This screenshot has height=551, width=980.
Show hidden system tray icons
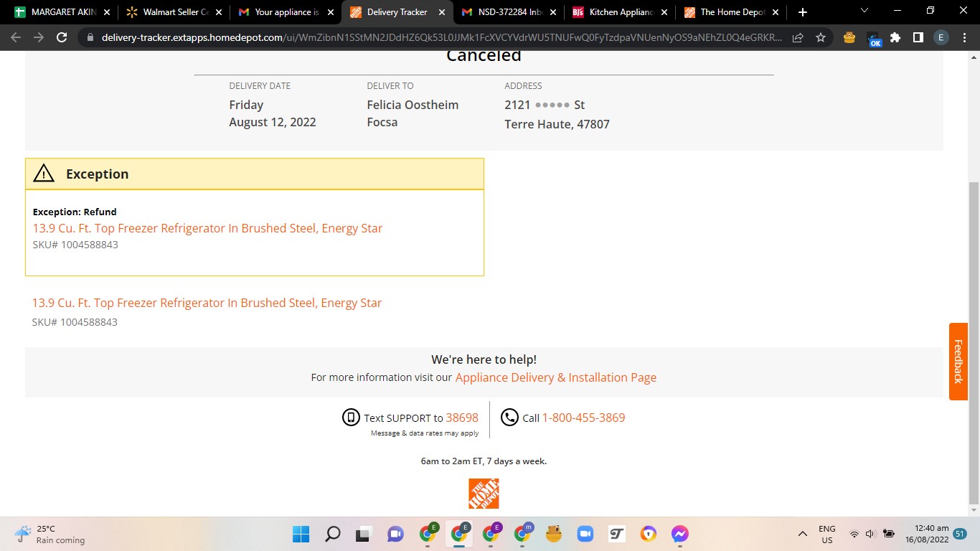802,534
